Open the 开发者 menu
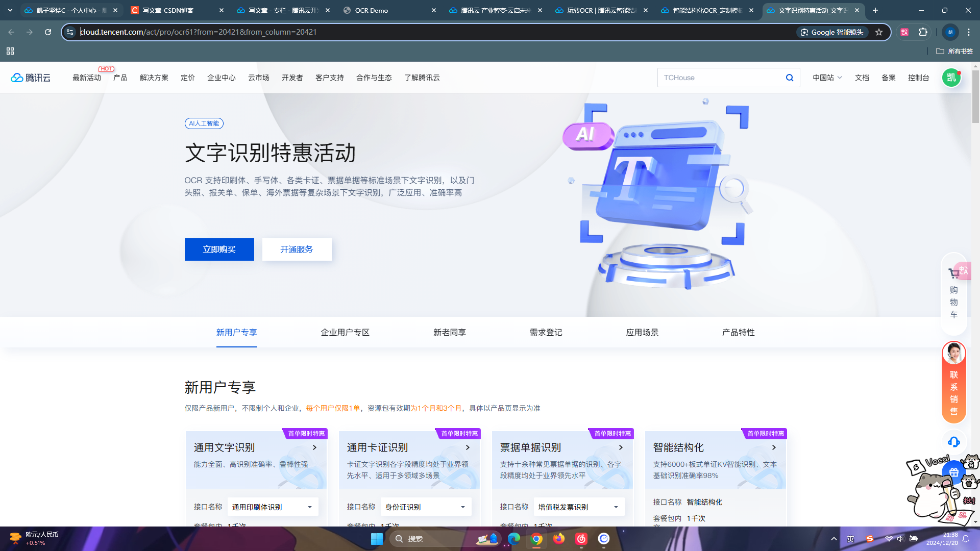Image resolution: width=980 pixels, height=551 pixels. coord(292,78)
